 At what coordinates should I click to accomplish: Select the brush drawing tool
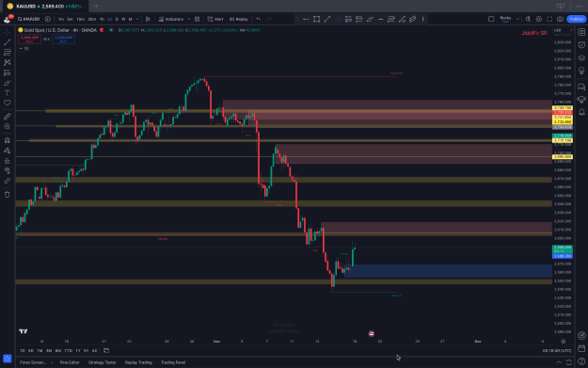pos(8,83)
